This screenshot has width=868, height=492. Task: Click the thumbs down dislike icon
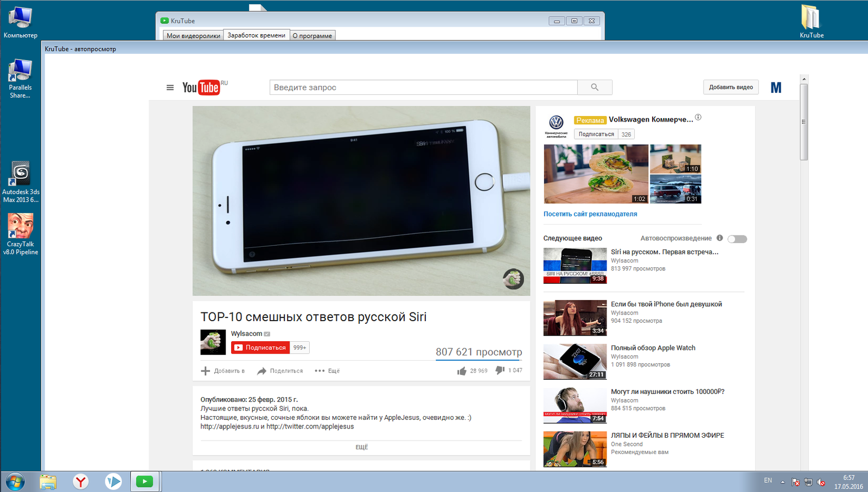500,370
